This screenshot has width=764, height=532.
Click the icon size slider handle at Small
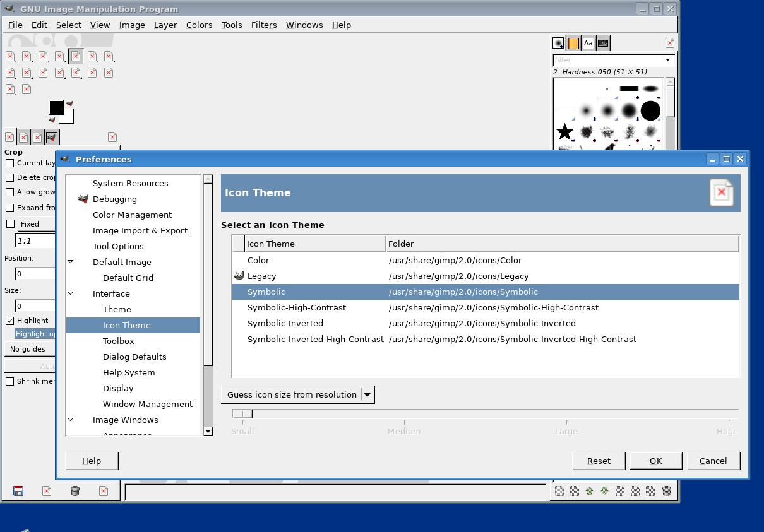coord(242,413)
